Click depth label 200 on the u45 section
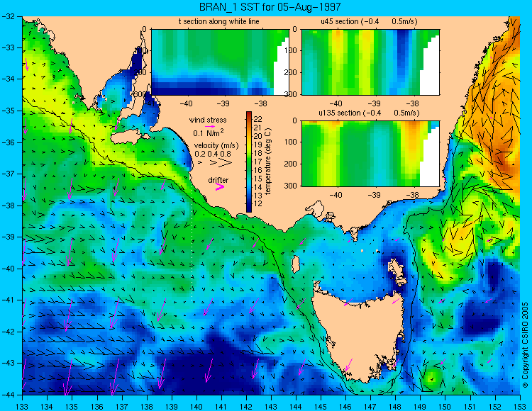 [x=291, y=72]
